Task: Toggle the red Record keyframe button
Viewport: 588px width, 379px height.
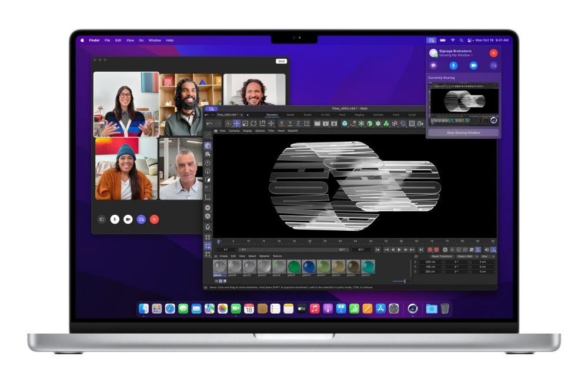Action: coord(430,250)
